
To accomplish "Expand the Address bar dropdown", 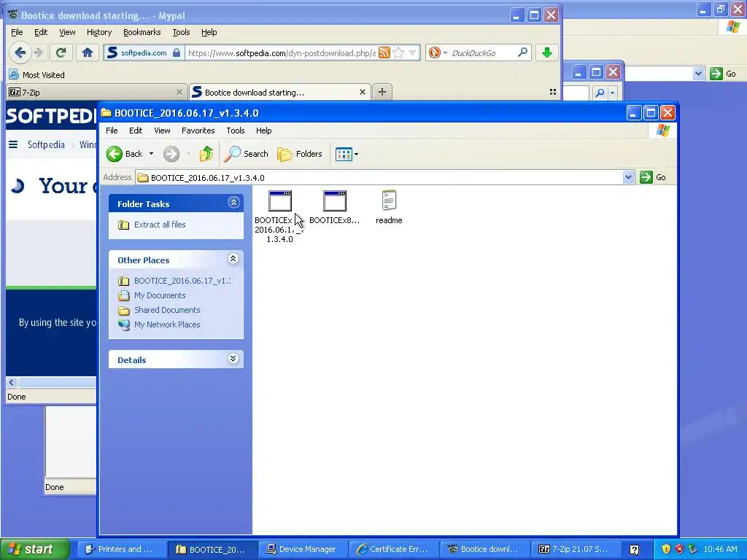I will coord(628,178).
